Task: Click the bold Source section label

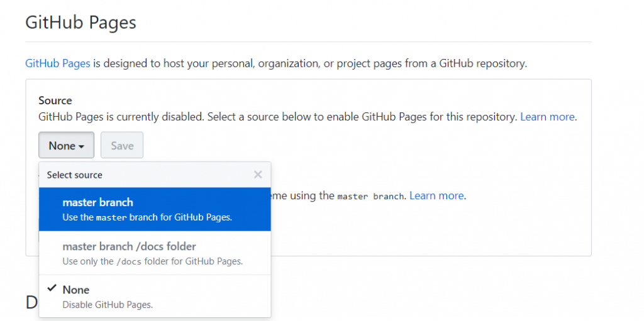Action: [55, 101]
